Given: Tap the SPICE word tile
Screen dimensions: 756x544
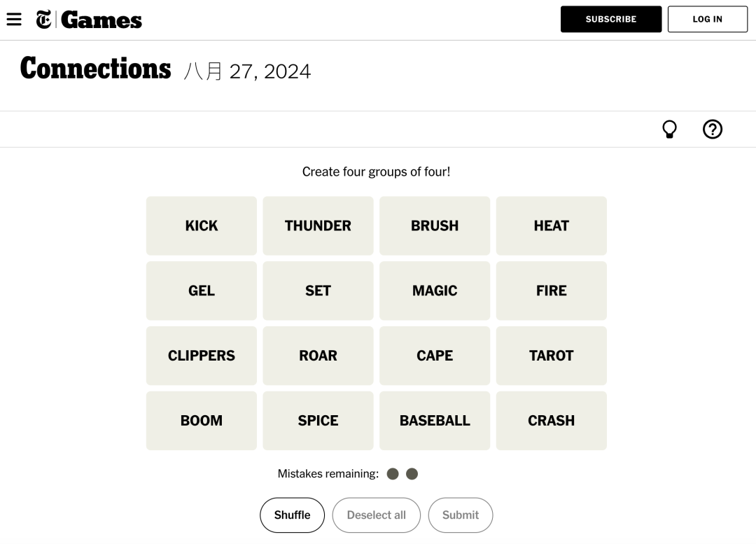Looking at the screenshot, I should 318,421.
